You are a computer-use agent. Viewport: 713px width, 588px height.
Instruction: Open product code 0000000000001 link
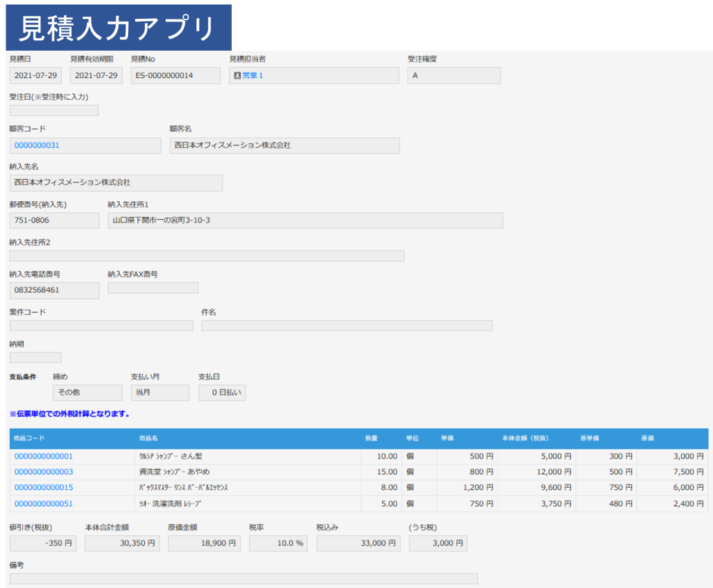tap(44, 456)
